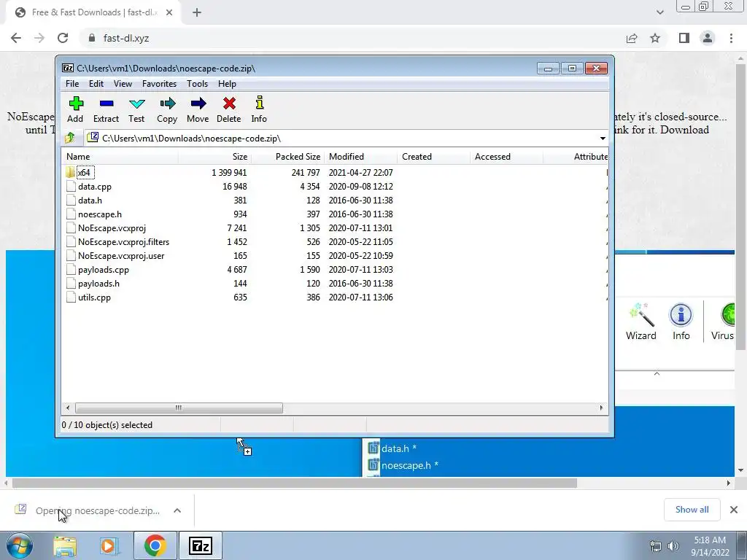The height and width of the screenshot is (560, 747).
Task: Open Chrome three-dot menu
Action: point(731,38)
